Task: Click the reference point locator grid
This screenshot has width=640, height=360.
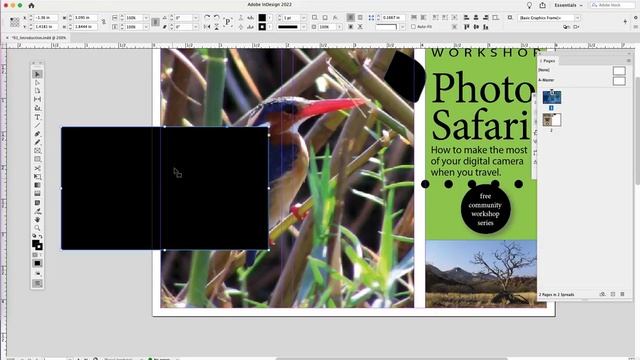Action: pos(14,22)
